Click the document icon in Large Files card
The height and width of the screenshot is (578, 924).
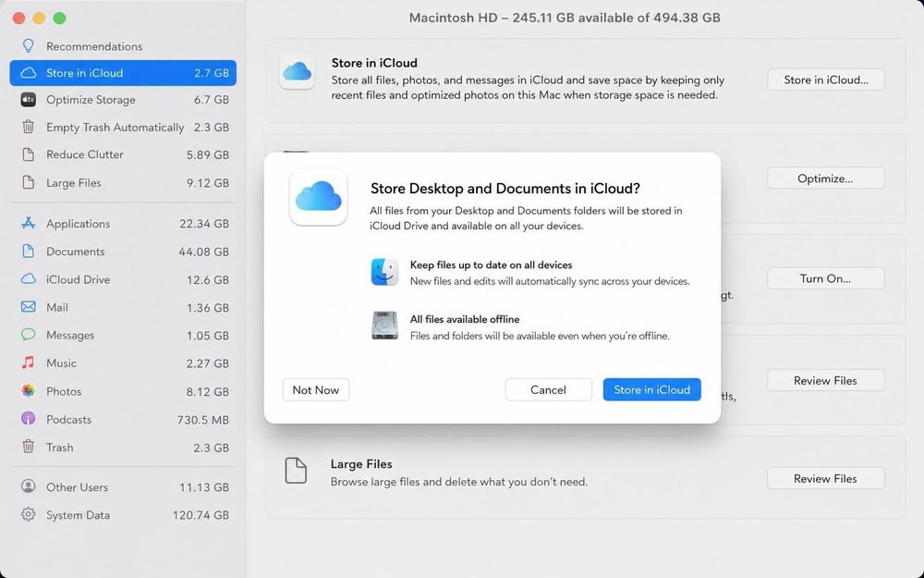coord(296,471)
